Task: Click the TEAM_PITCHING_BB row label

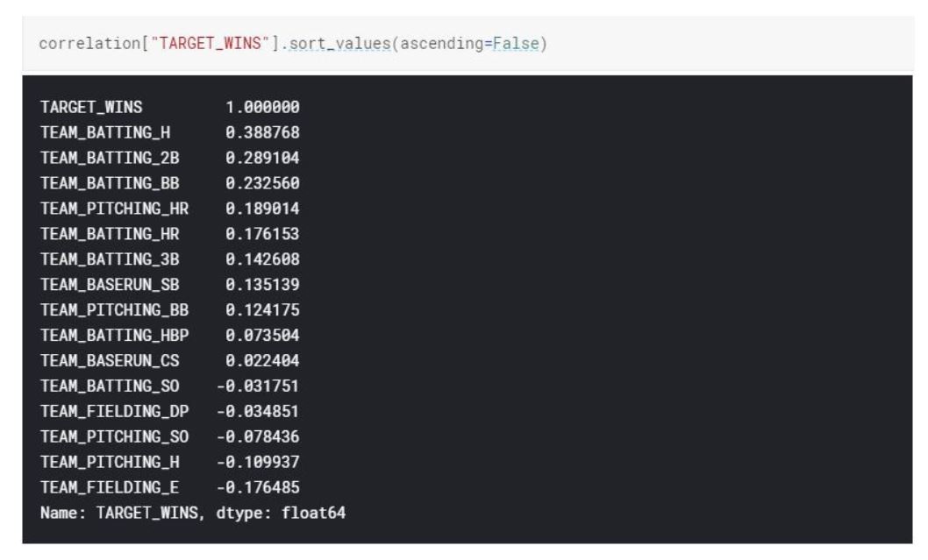Action: pos(114,310)
